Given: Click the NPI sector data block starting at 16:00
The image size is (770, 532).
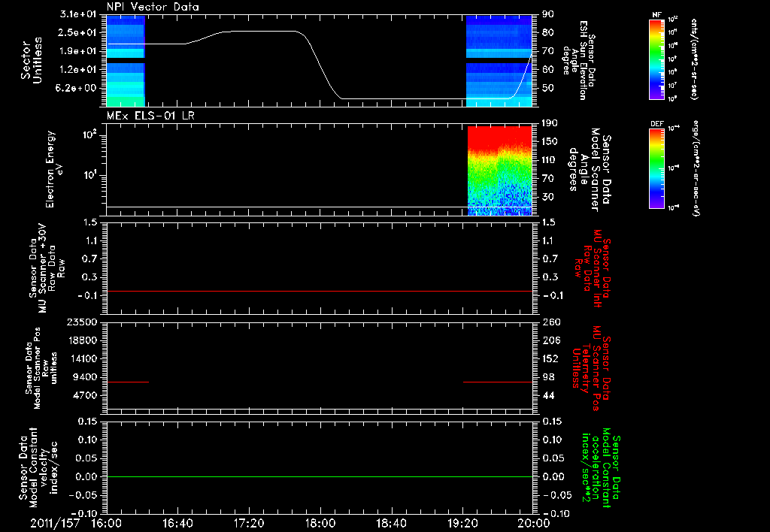Looking at the screenshot, I should (x=126, y=61).
